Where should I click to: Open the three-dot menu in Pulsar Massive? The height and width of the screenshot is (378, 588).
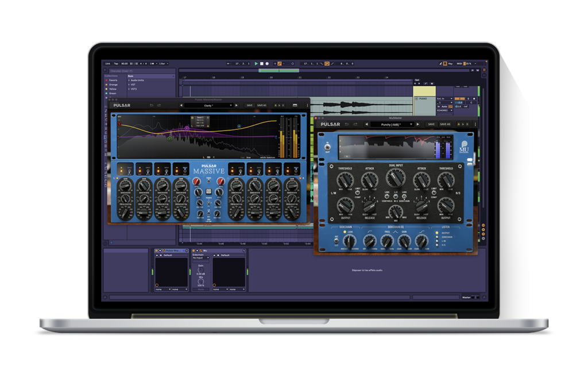click(x=308, y=105)
